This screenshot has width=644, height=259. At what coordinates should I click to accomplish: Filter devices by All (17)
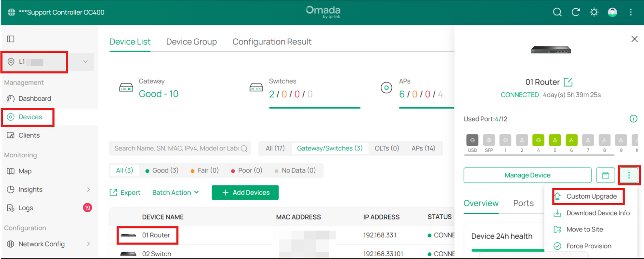275,148
